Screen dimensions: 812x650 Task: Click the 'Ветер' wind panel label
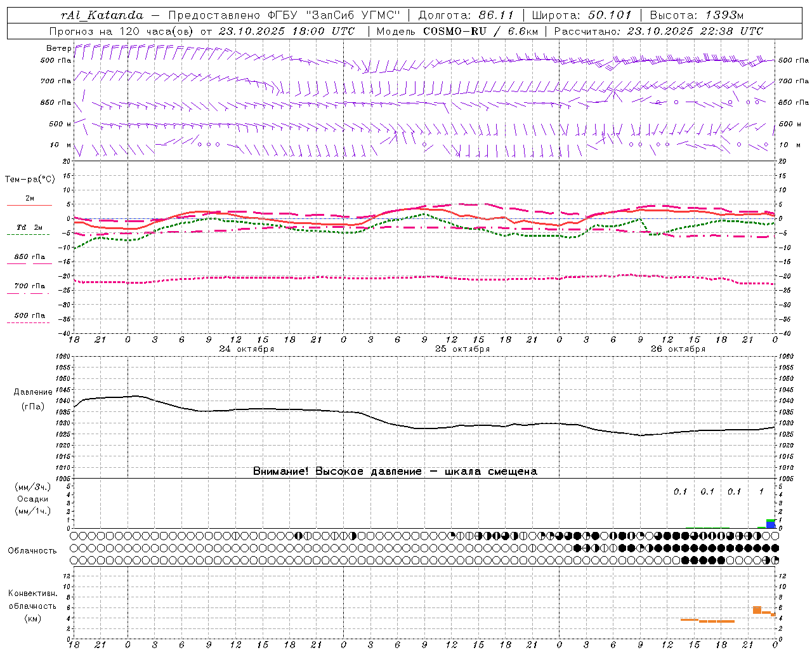coord(59,48)
